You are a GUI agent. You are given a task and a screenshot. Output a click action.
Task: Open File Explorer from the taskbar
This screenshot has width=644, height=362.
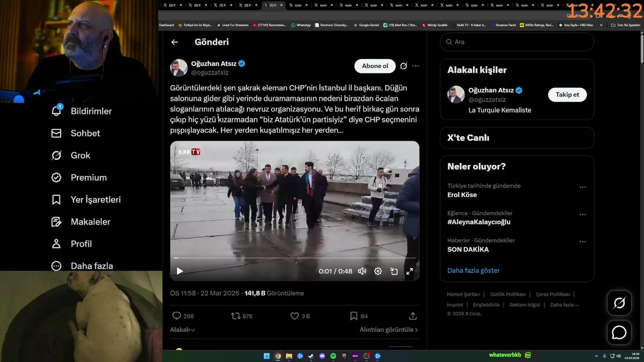(x=289, y=356)
